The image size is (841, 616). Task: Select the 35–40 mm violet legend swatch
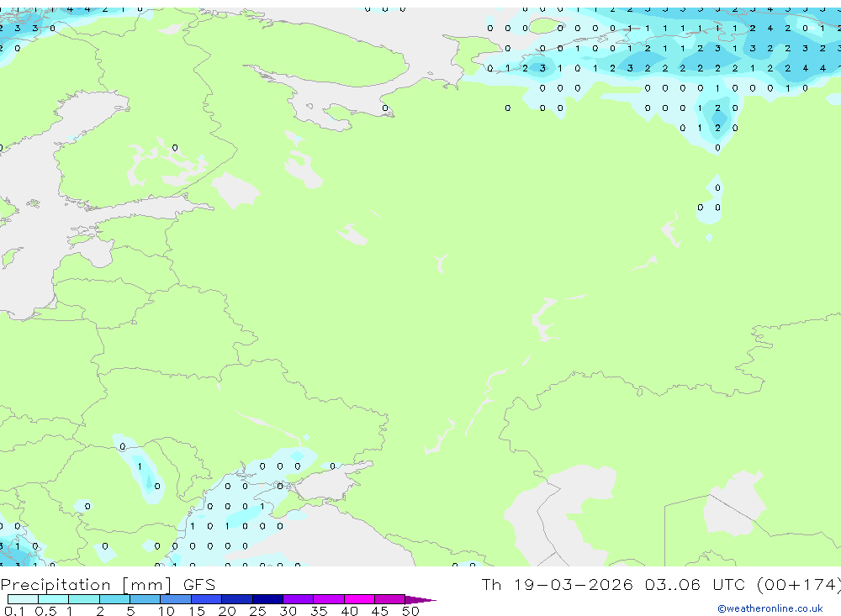(x=329, y=599)
